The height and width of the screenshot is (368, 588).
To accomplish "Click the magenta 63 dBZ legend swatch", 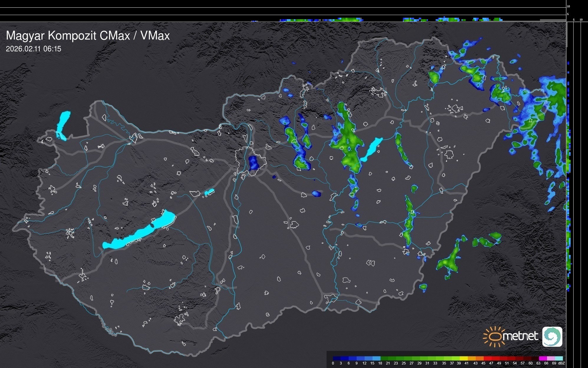I will pos(543,359).
